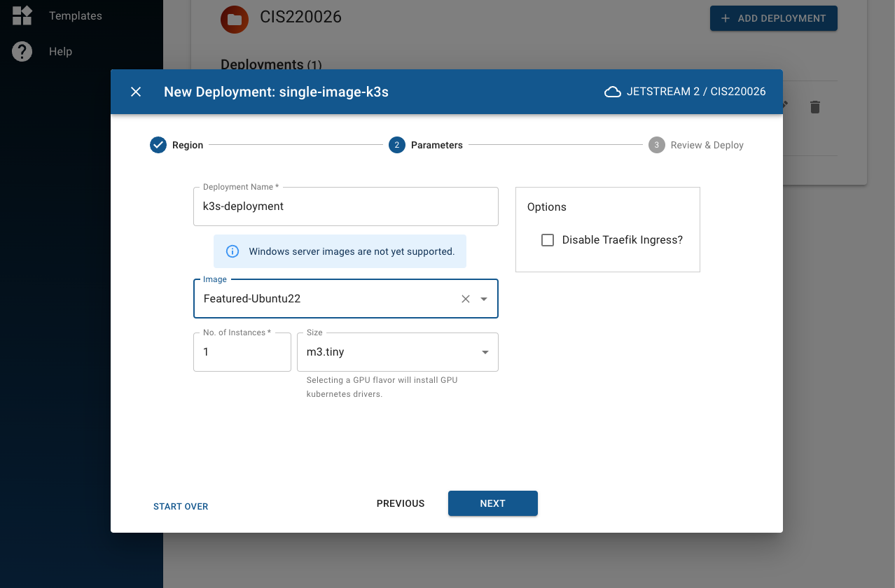Click the info icon in Windows notice
The width and height of the screenshot is (895, 588).
[x=233, y=251]
